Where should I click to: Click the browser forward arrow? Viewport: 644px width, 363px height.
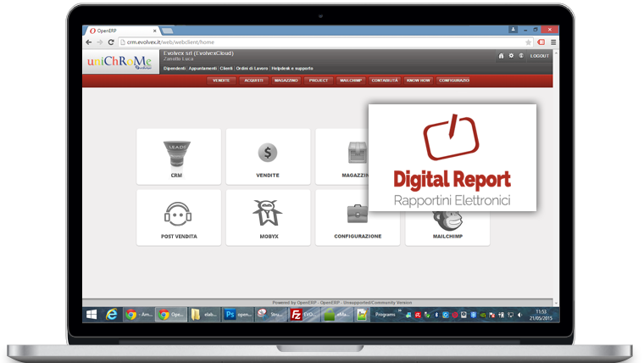pyautogui.click(x=100, y=42)
